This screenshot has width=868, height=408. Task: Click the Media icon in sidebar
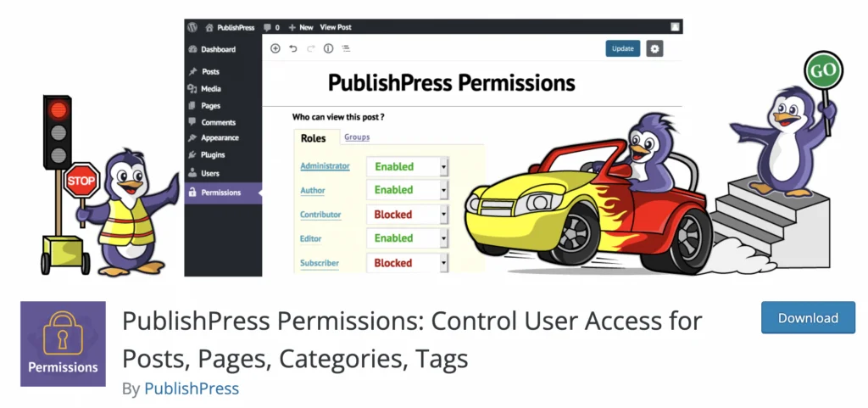point(192,88)
